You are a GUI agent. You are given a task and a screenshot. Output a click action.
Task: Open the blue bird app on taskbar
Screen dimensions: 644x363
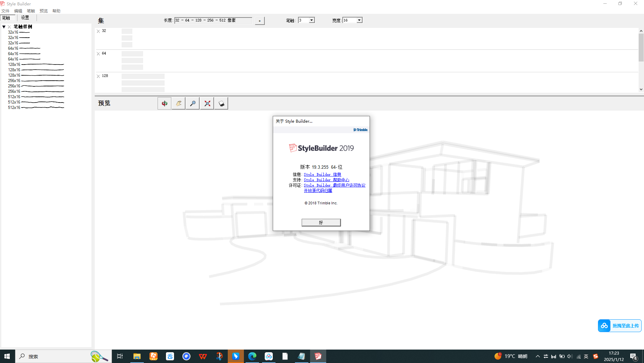tap(236, 356)
